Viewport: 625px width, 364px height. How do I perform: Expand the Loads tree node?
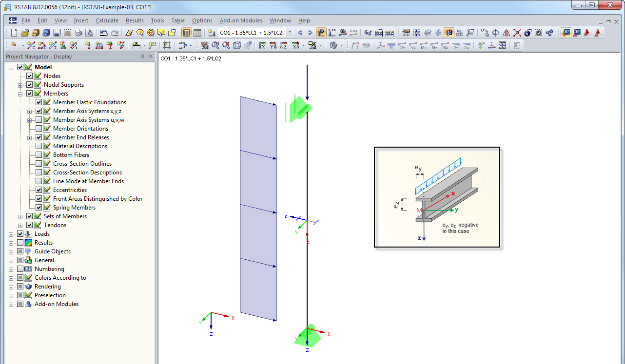11,234
